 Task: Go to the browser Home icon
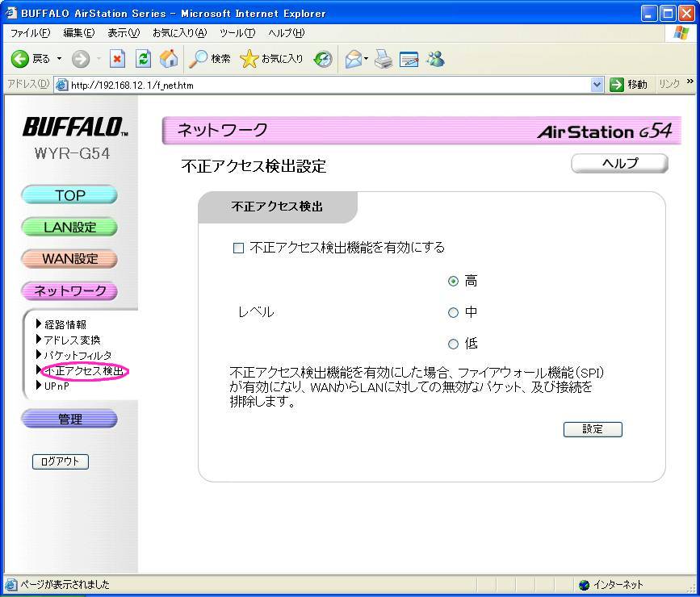169,59
